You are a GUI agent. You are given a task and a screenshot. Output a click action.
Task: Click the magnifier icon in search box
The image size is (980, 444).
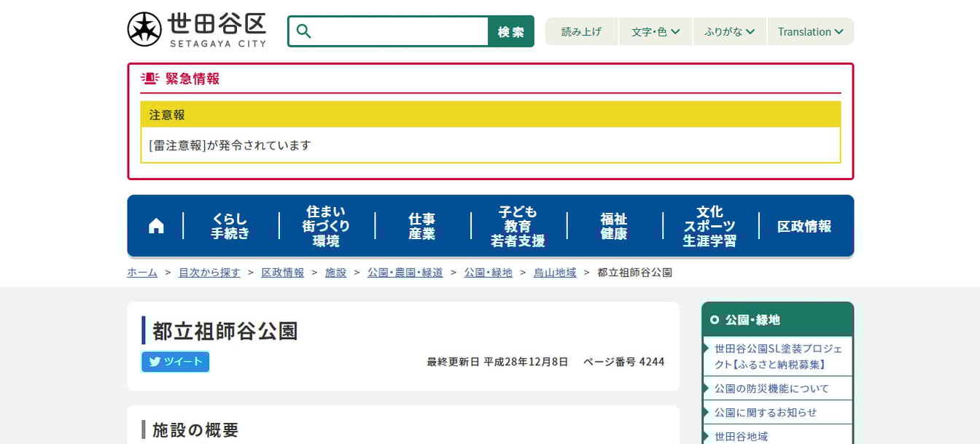coord(304,31)
